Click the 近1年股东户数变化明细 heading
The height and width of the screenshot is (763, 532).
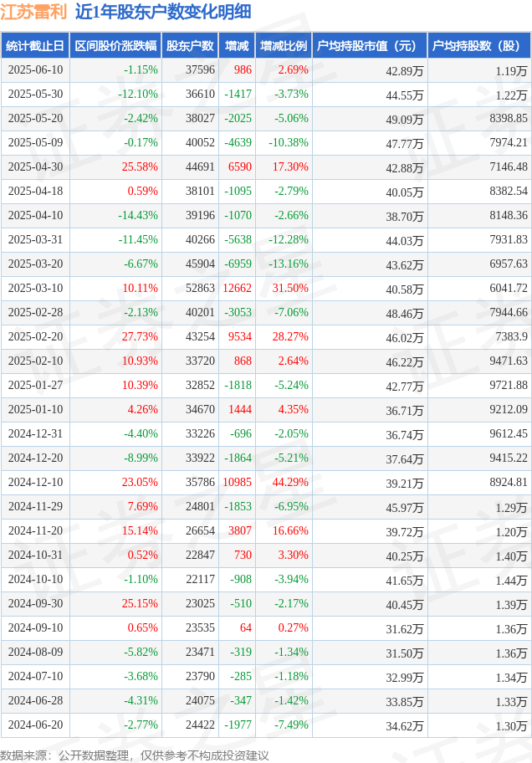click(163, 12)
